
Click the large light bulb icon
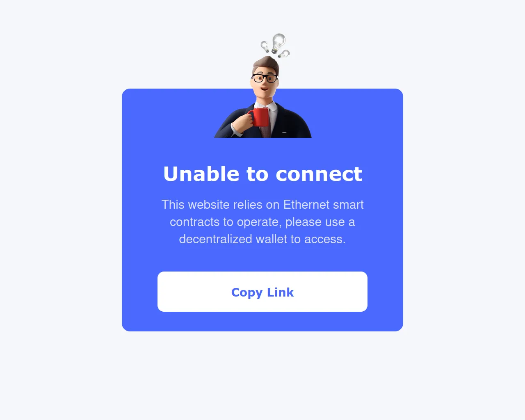coord(278,43)
